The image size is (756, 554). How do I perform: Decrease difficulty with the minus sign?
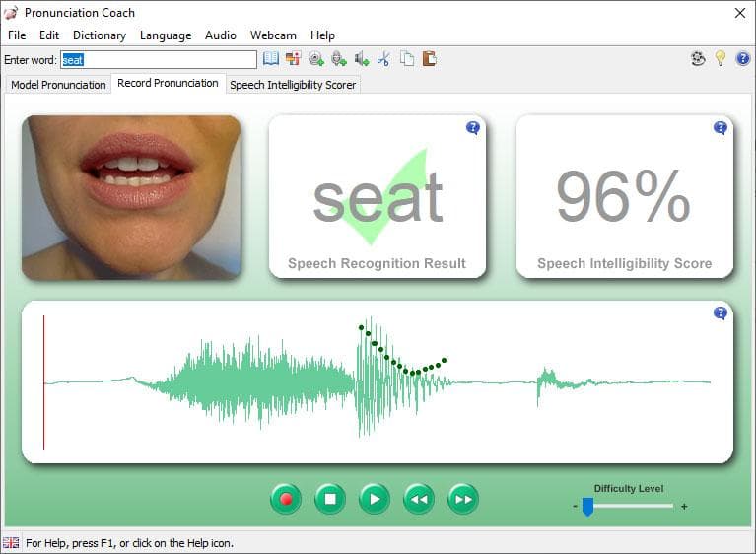(x=575, y=507)
